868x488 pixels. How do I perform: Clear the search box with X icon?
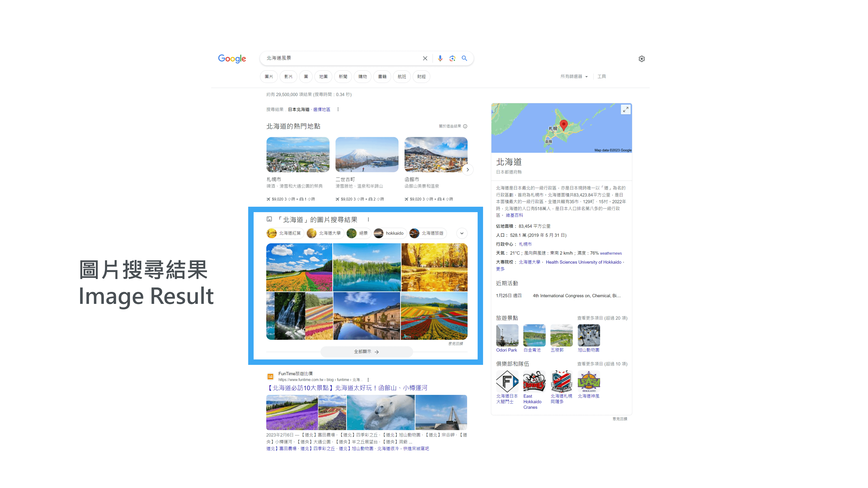pos(425,58)
